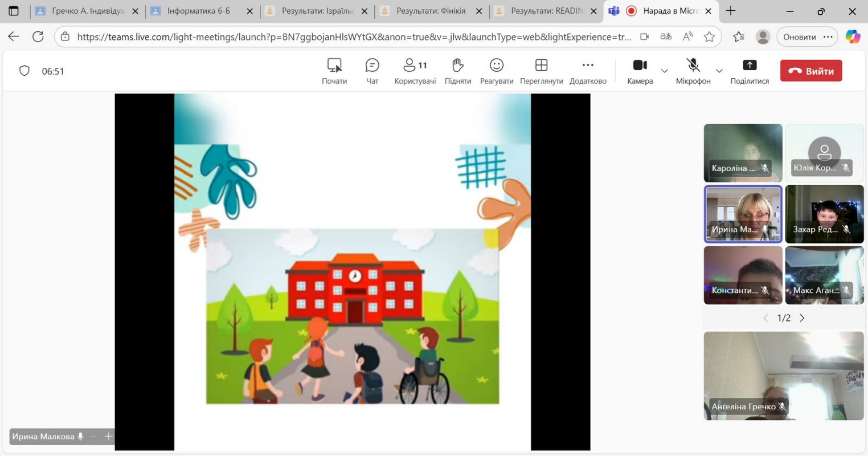
Task: Toggle the Камера on or off
Action: [640, 71]
